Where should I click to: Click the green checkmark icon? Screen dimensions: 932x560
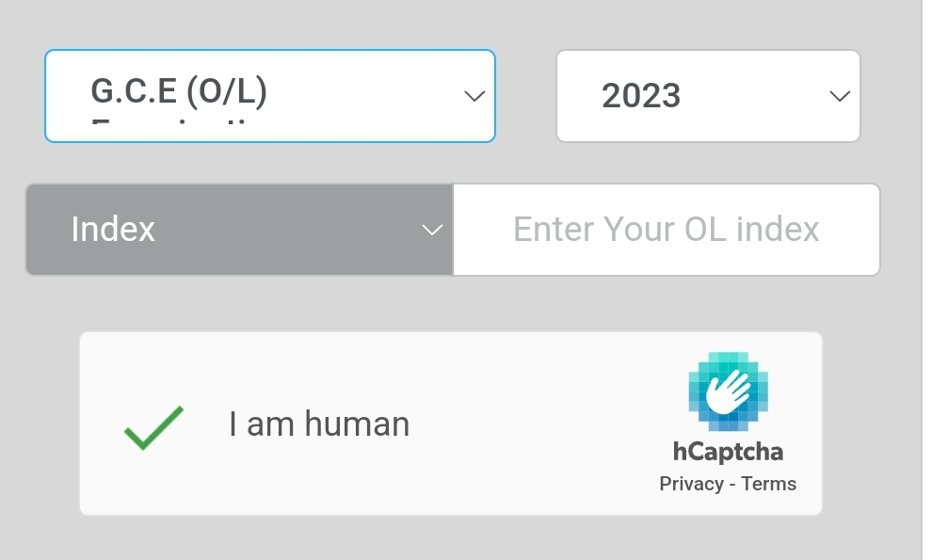(x=154, y=427)
